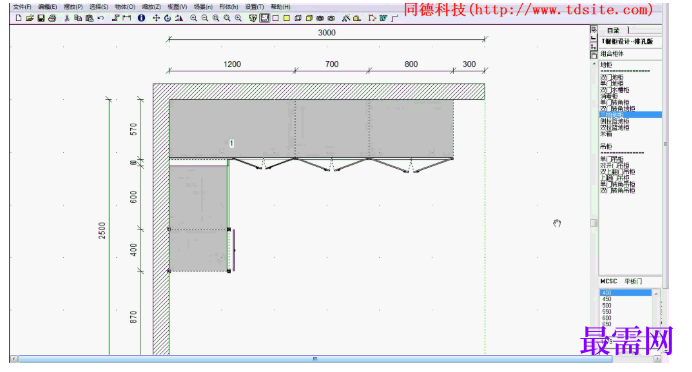
Task: Select width 650 in the size list
Action: [x=607, y=324]
